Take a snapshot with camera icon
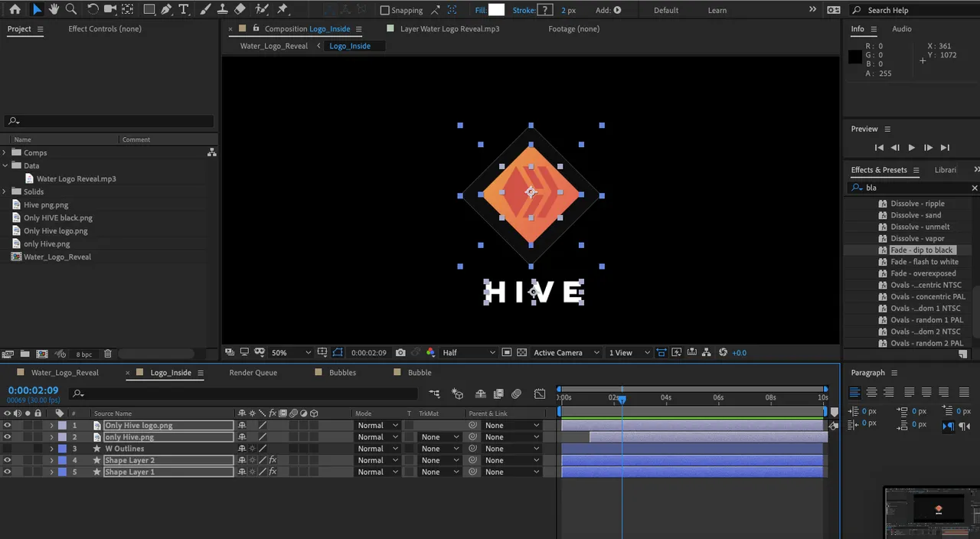 (x=400, y=353)
